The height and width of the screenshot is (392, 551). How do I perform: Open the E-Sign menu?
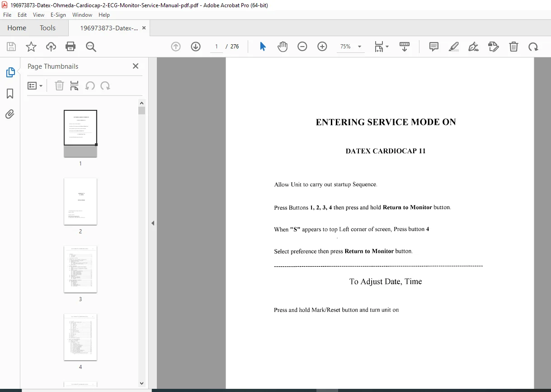58,15
